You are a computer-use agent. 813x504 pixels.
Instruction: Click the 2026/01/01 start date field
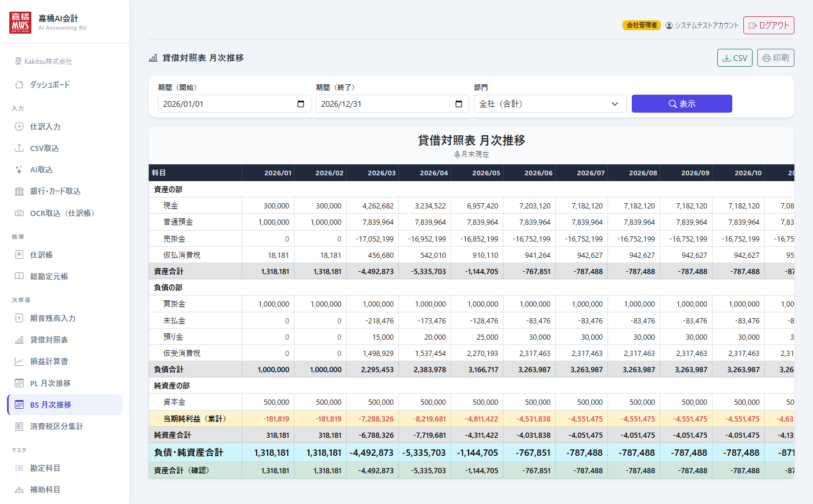(x=235, y=104)
